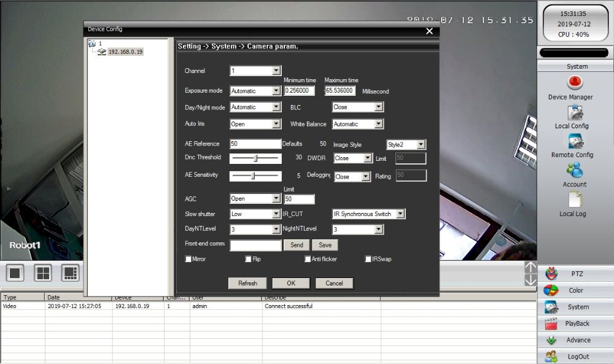Open the Image Style dropdown
Viewport: 614px width, 364px height.
406,144
